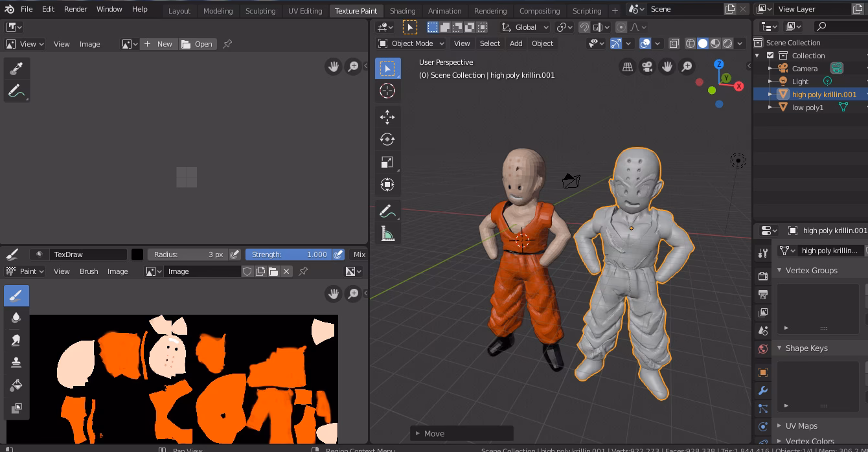Enable material preview viewport shading

pyautogui.click(x=715, y=43)
